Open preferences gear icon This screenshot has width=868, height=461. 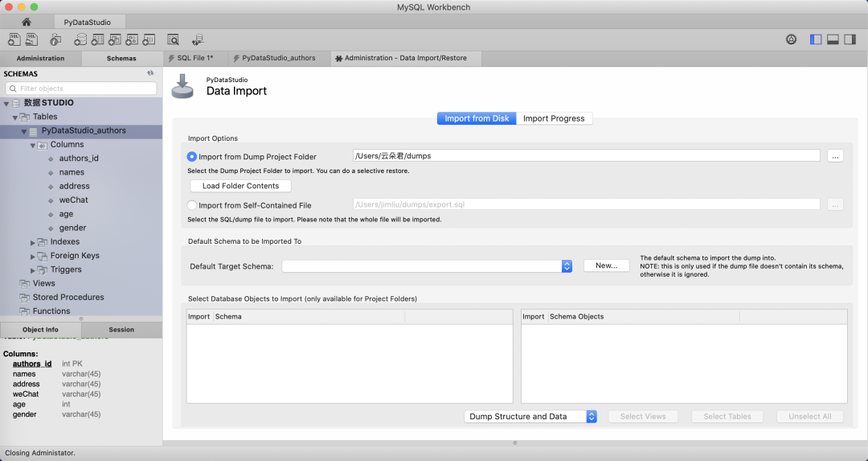791,39
